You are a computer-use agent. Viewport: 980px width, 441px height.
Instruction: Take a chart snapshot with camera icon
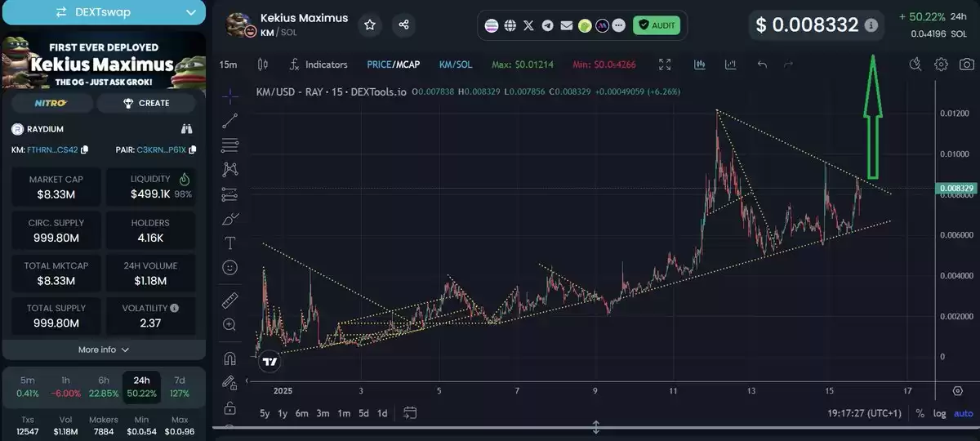[x=966, y=65]
